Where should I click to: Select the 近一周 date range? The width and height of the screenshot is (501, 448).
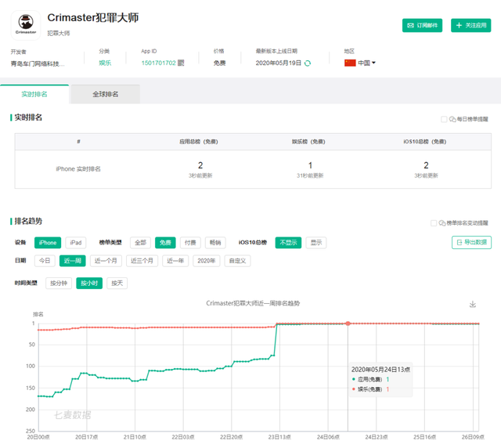click(73, 261)
